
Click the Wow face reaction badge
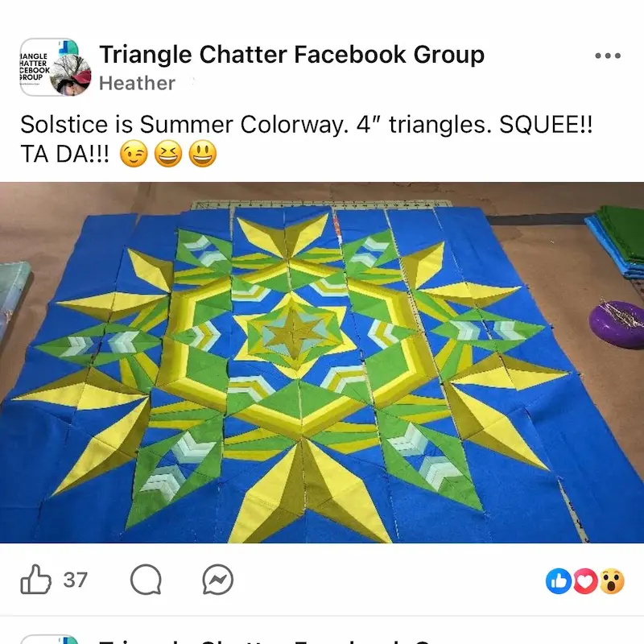pos(612,580)
